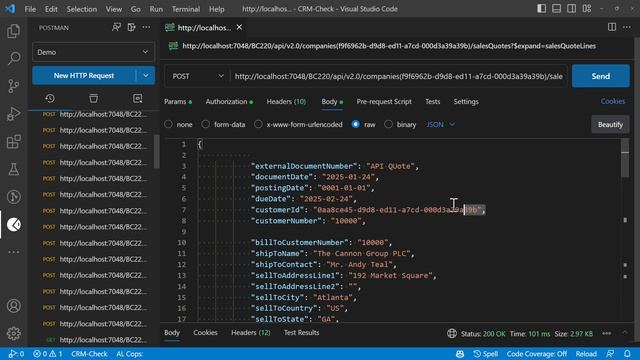Close the http://localhos... editor tab
The height and width of the screenshot is (360, 640).
[x=239, y=27]
